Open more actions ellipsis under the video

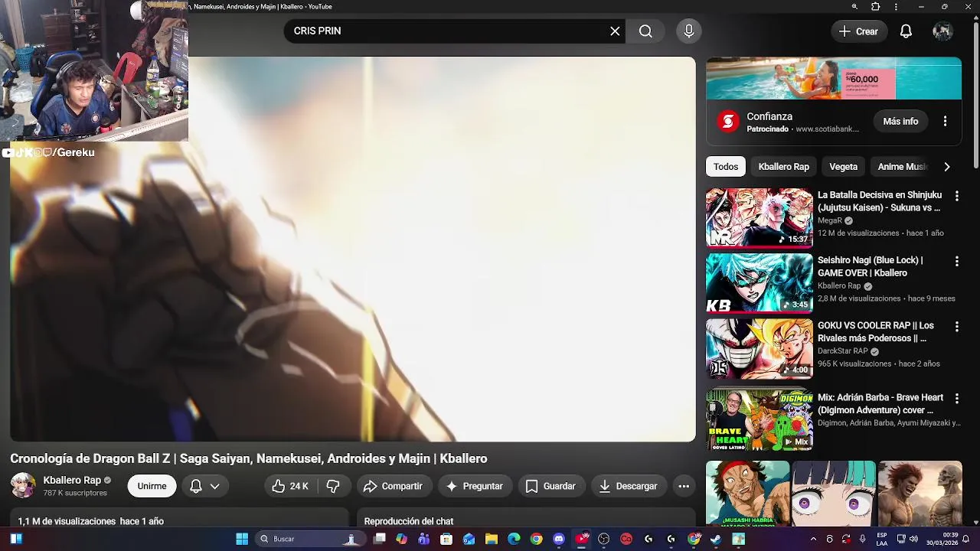(684, 486)
